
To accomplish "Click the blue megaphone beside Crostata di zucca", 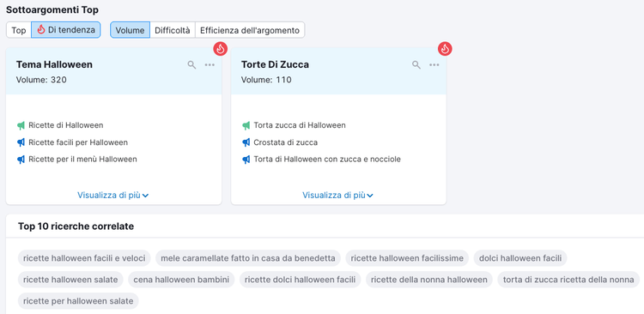I will point(246,142).
